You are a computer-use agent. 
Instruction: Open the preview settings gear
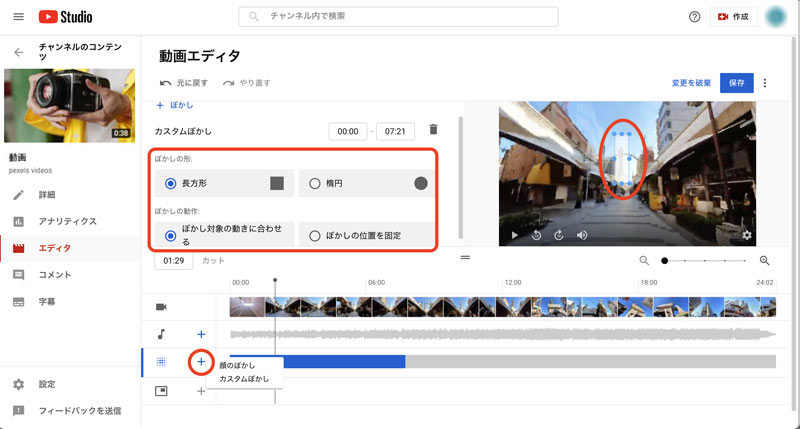746,235
